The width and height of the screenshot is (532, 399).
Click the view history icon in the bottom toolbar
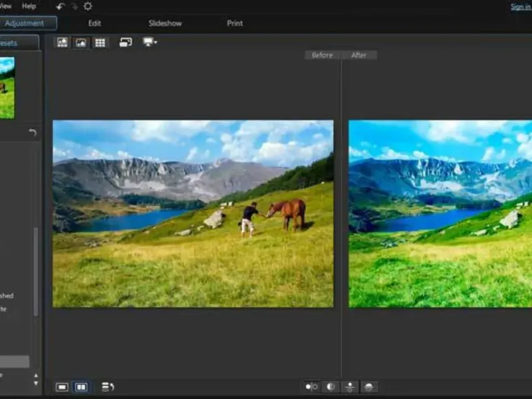(x=108, y=386)
